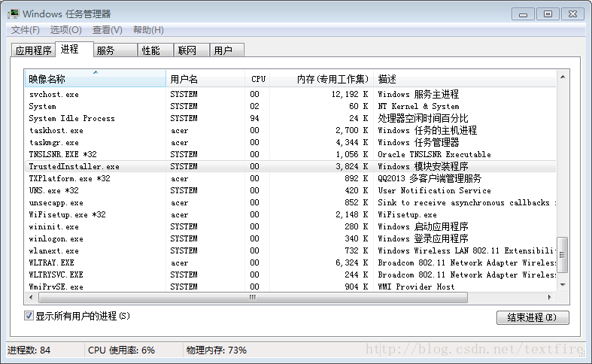Click the 结束进程(E) button
This screenshot has width=592, height=364.
tap(533, 317)
